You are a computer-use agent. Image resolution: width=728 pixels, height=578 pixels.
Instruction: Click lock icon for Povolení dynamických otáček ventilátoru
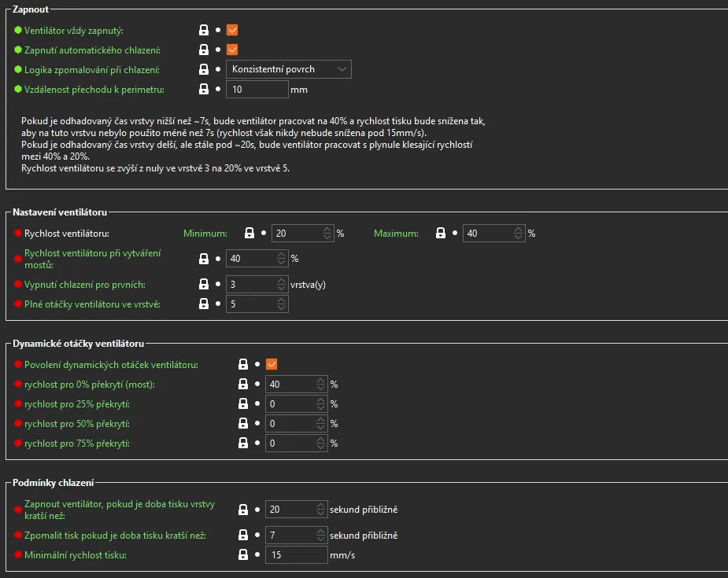tap(243, 364)
